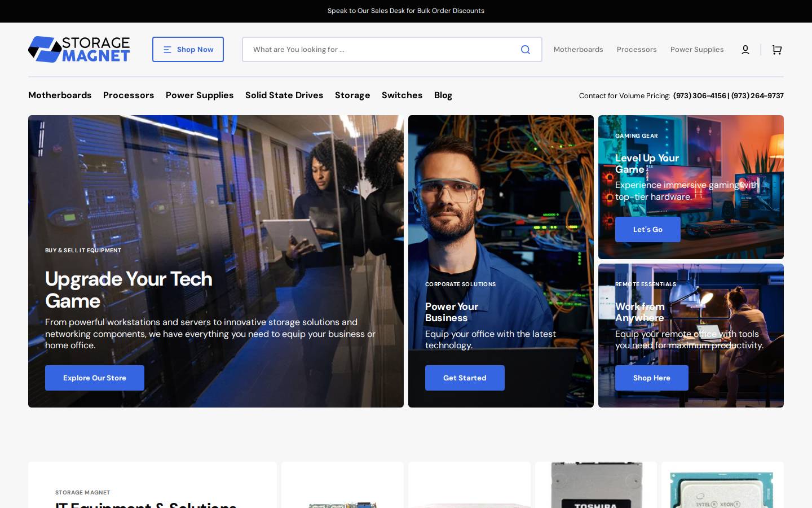812x508 pixels.
Task: Click Upgrade Your Tech Game heading
Action: pos(129,290)
